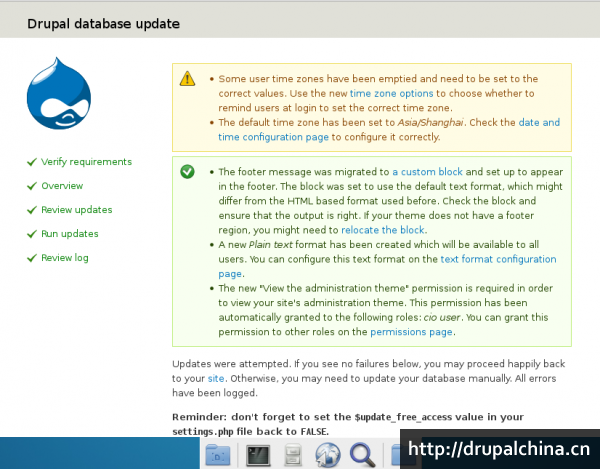Select the Review updates step

point(76,210)
